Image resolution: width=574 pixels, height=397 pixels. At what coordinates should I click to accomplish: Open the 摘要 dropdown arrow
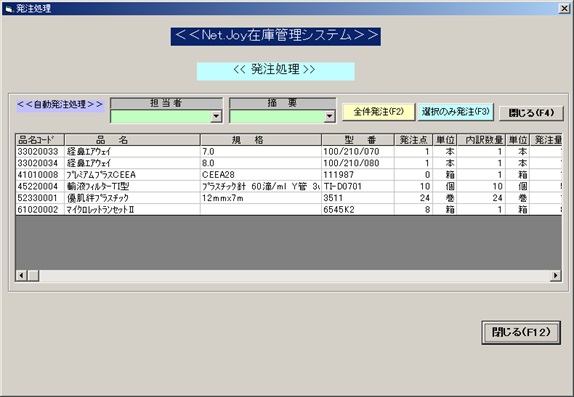(329, 116)
